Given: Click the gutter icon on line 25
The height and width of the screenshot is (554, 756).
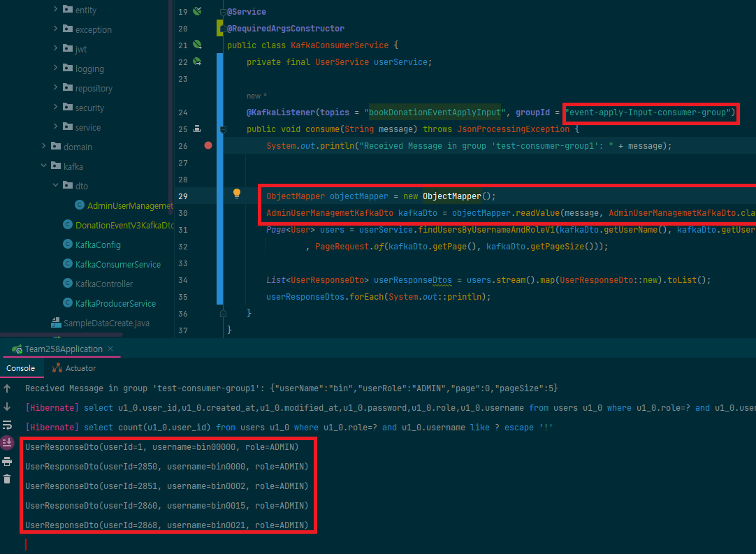Looking at the screenshot, I should click(197, 129).
